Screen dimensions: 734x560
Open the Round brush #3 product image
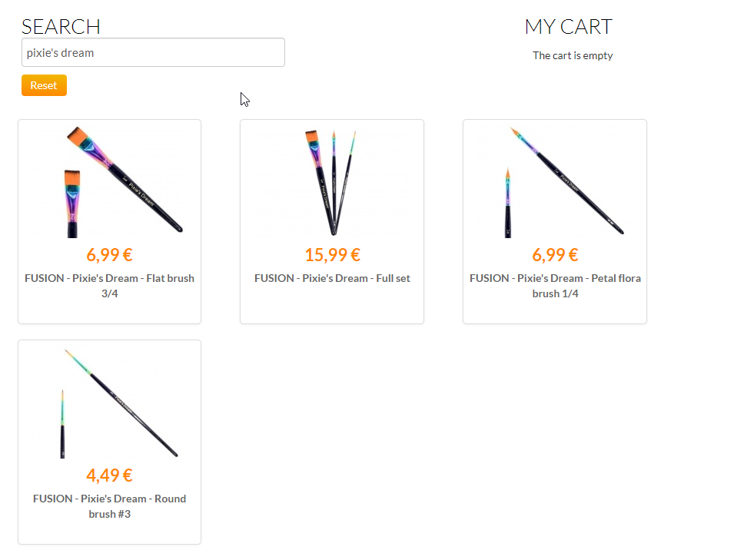pos(121,403)
